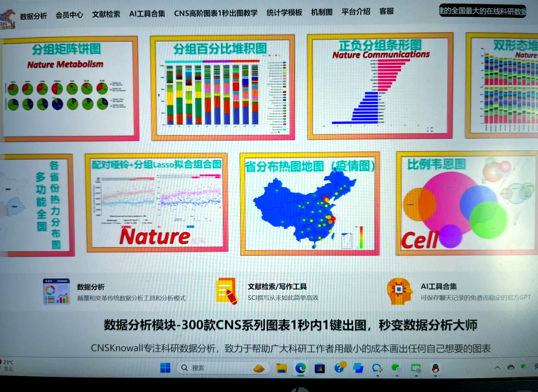Open the AI工具合集 navigation item
538x392 pixels.
click(x=147, y=14)
